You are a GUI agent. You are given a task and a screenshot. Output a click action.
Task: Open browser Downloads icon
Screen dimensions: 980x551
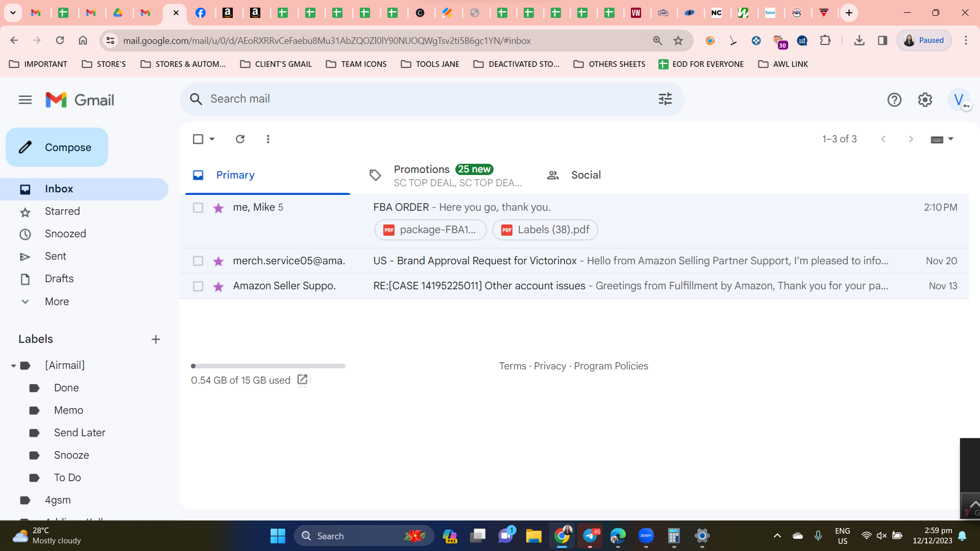(859, 40)
